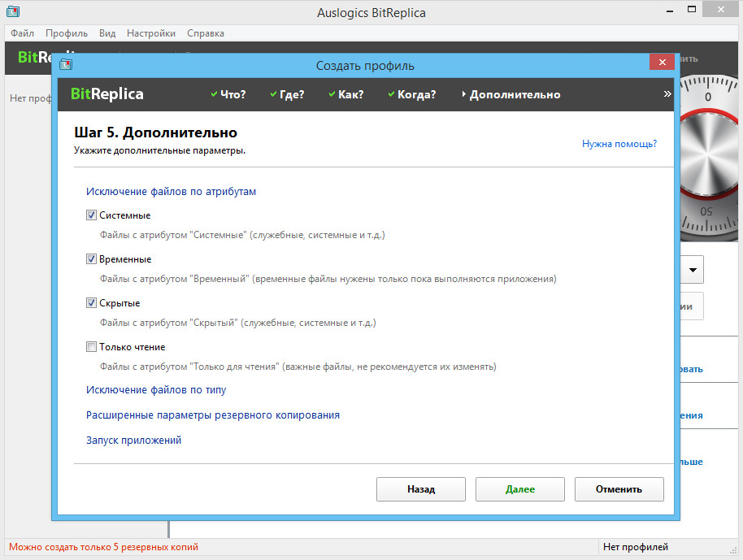Expand the Запуск приложений section
Image resolution: width=743 pixels, height=560 pixels.
133,441
